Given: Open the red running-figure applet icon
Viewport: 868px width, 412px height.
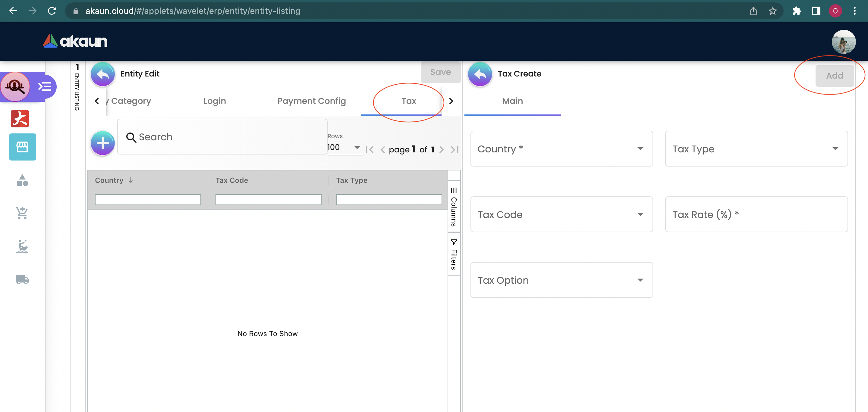Looking at the screenshot, I should point(20,118).
